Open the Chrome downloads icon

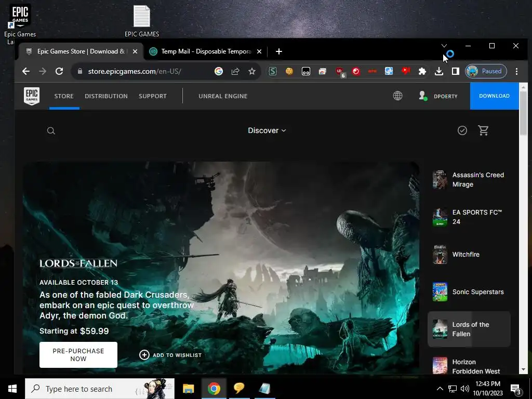coord(439,71)
